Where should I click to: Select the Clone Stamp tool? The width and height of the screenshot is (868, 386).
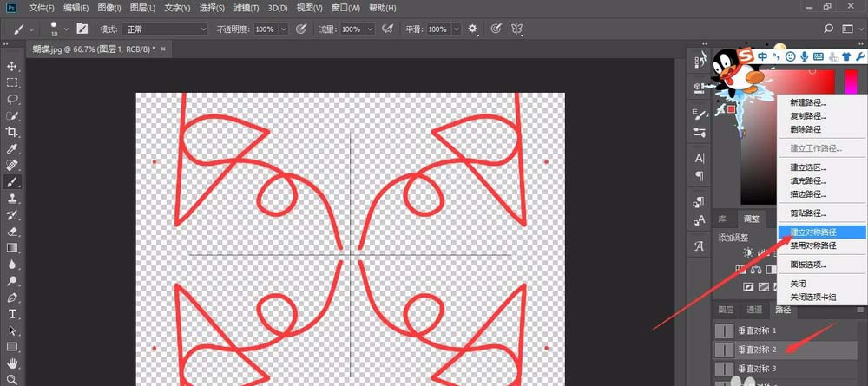11,198
